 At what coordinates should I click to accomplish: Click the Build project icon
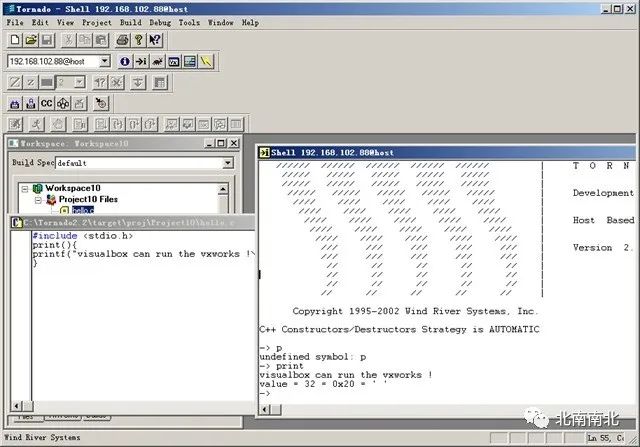[15, 104]
